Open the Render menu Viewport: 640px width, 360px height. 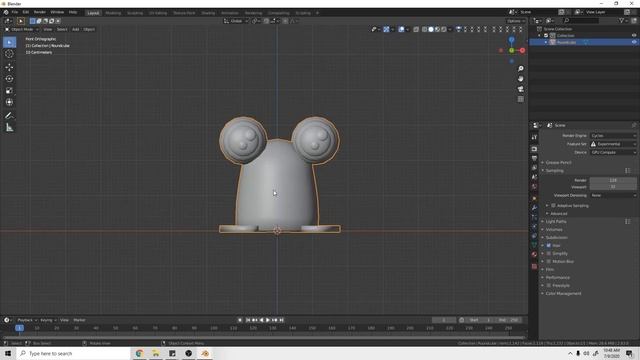click(40, 13)
